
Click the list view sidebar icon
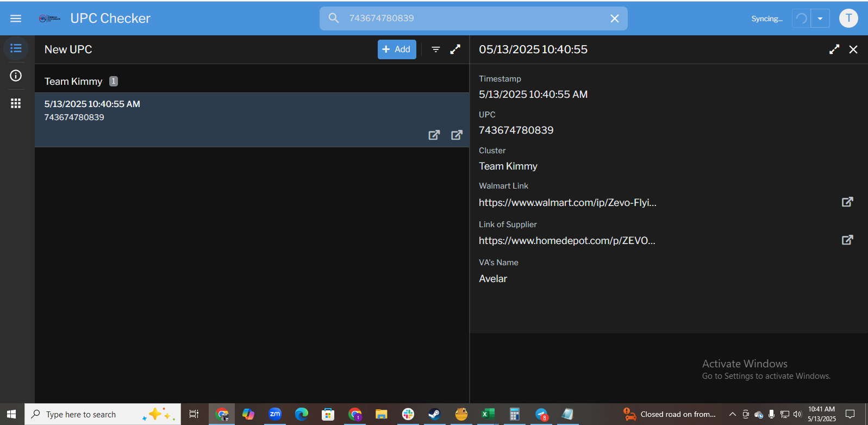[x=16, y=48]
